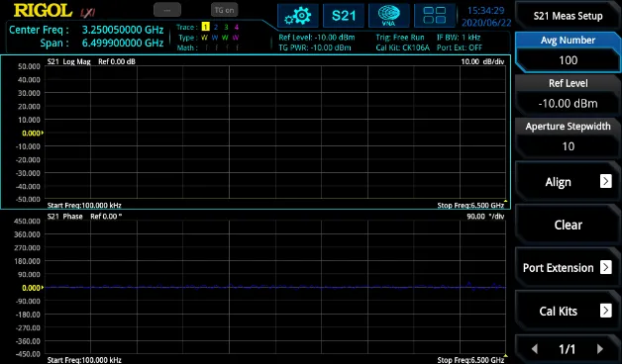Open the system settings gear icon
Viewport: 622px width, 364px height.
pos(297,16)
